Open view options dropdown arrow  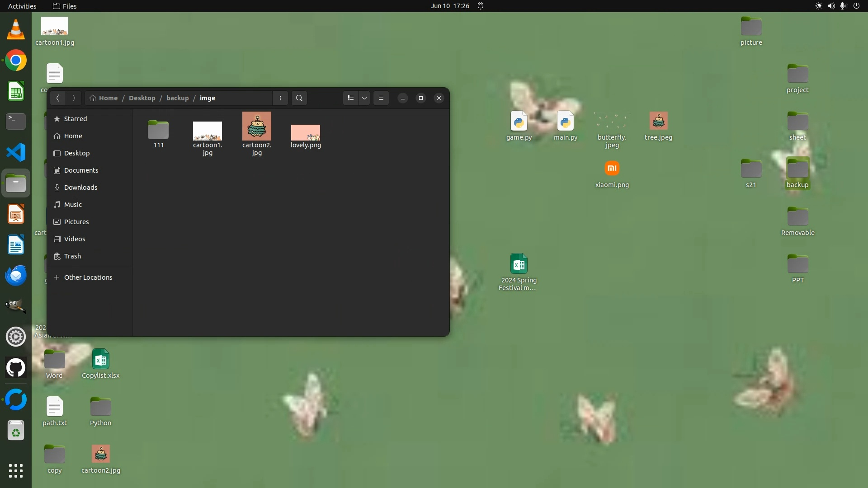tap(364, 98)
